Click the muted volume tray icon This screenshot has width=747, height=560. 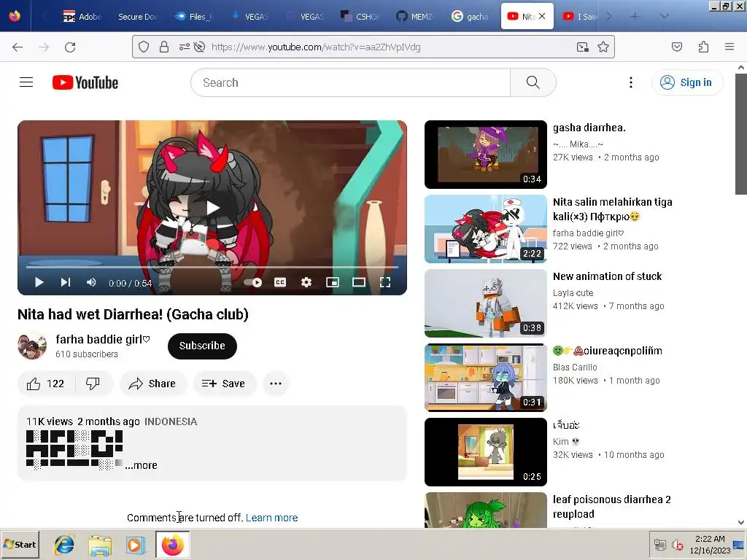pyautogui.click(x=677, y=545)
